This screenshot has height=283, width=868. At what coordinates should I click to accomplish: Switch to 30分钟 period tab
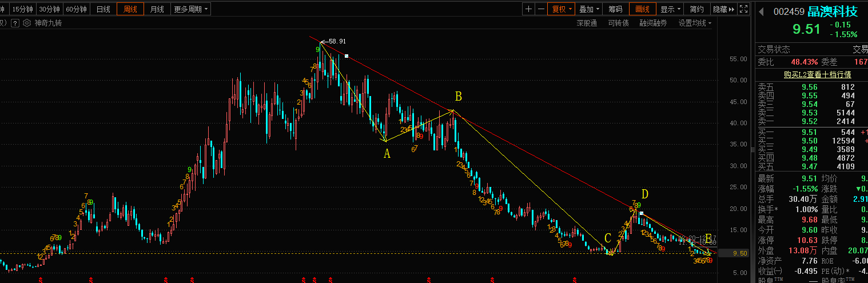coord(49,9)
